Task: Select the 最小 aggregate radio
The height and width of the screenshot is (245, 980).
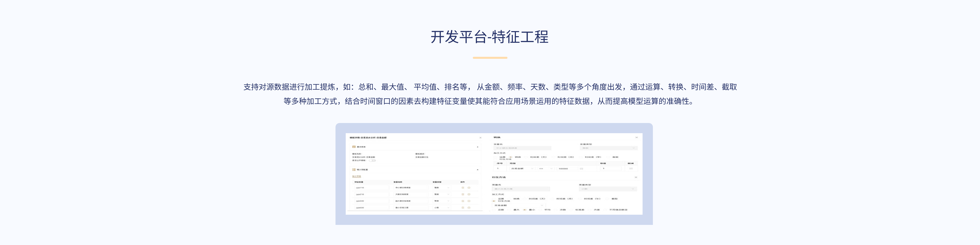Action: (x=525, y=210)
